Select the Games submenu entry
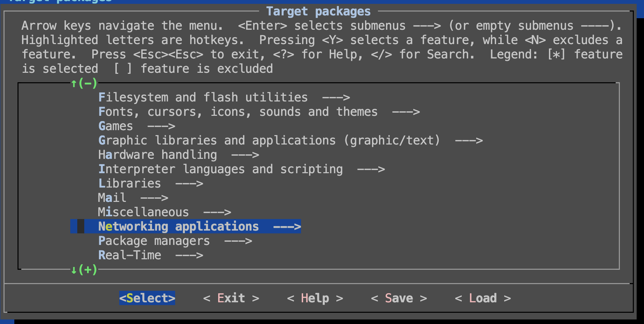This screenshot has width=644, height=324. [x=116, y=126]
